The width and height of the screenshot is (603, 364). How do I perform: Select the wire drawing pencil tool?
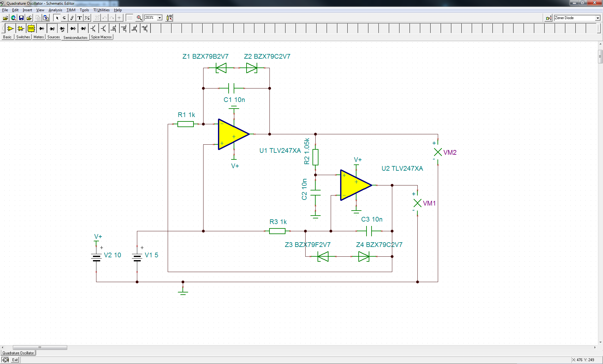[x=72, y=18]
